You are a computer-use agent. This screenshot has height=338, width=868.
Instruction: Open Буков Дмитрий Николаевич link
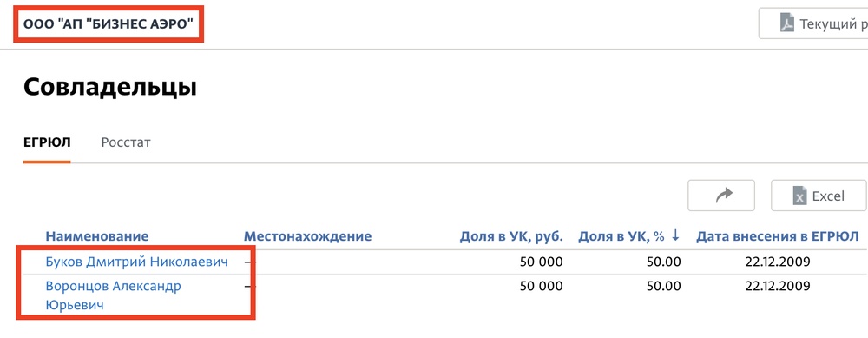pyautogui.click(x=137, y=262)
